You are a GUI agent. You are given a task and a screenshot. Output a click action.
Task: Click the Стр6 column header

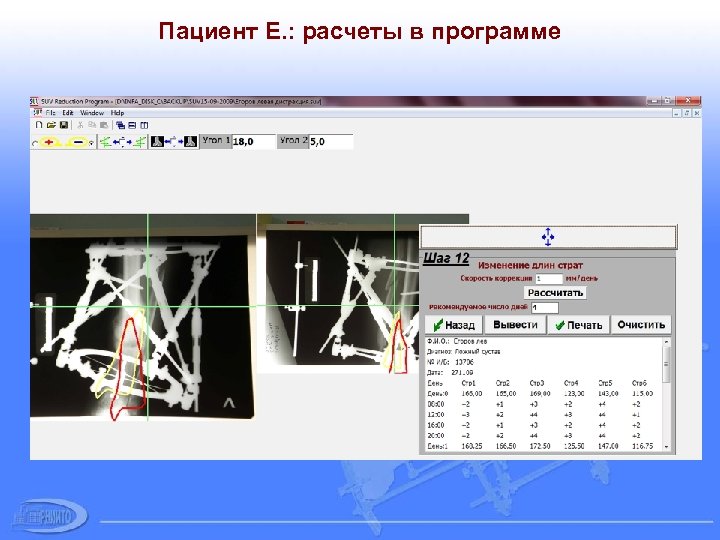[x=639, y=383]
